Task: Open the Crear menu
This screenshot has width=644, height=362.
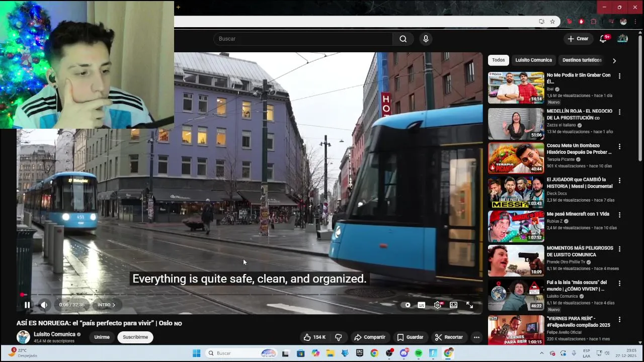Action: point(578,39)
